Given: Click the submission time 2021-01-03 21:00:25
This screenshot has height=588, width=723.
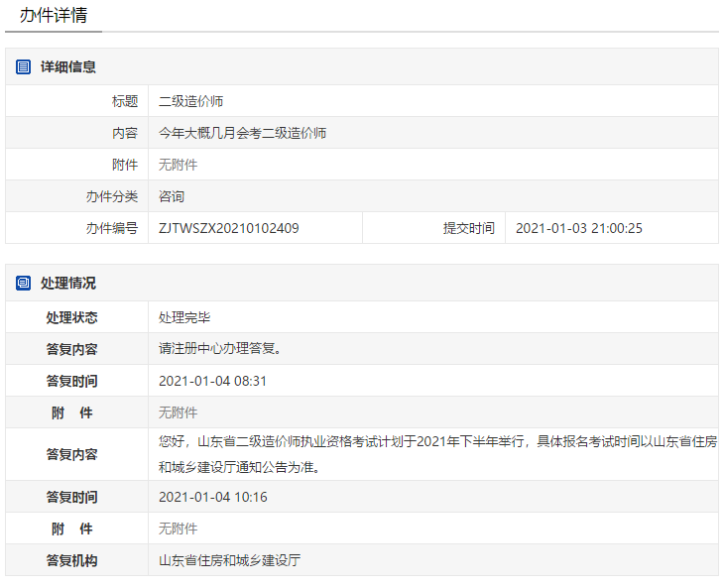Looking at the screenshot, I should pyautogui.click(x=579, y=228).
